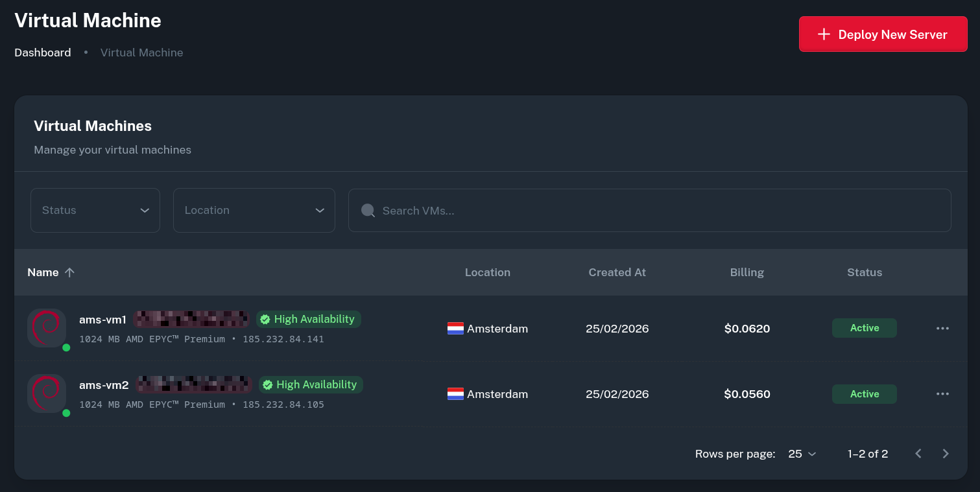Click the Debian logo icon for ams-vm2
This screenshot has height=492, width=980.
(46, 393)
